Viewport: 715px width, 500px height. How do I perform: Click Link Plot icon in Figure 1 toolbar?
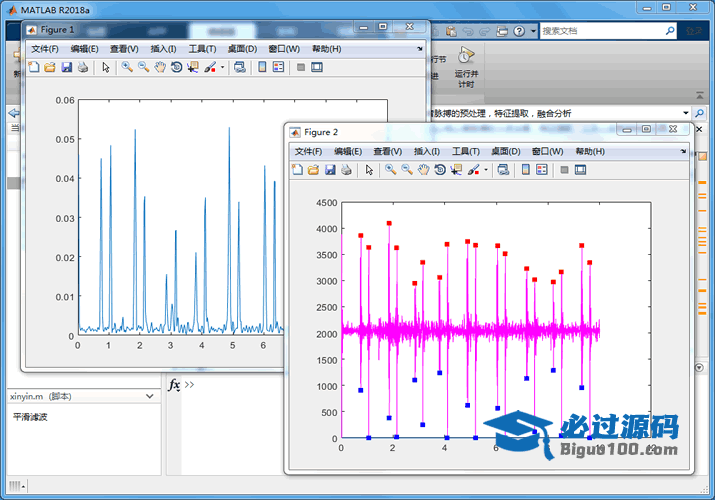[240, 67]
